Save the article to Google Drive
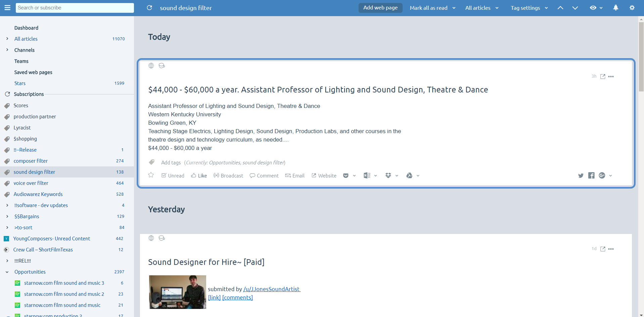Screen dimensions: 644x317 (x=409, y=175)
